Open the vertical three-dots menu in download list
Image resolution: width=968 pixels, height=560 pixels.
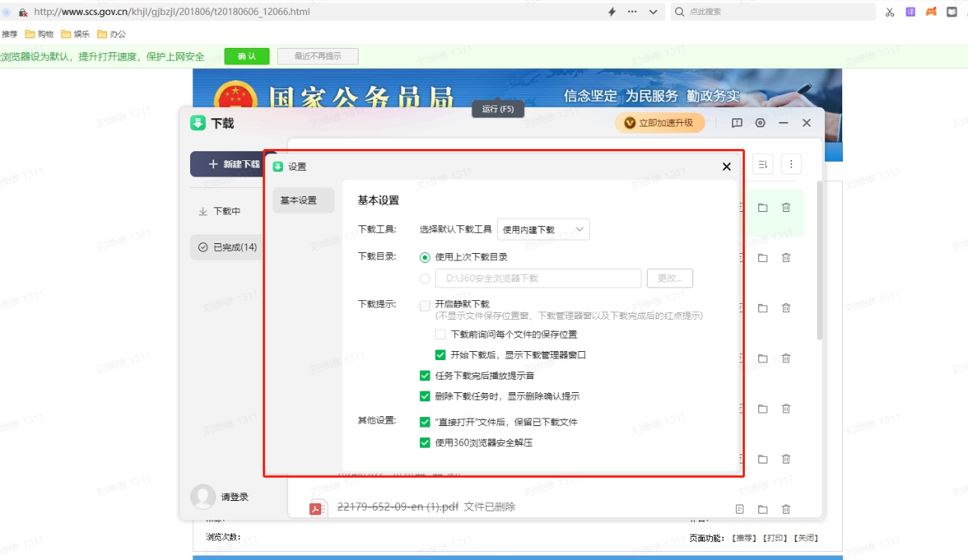coord(791,164)
